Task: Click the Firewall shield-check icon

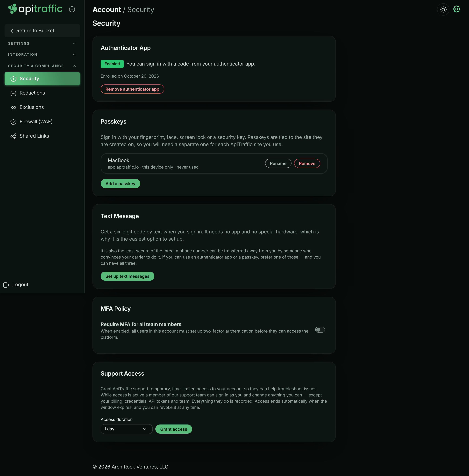Action: (13, 122)
